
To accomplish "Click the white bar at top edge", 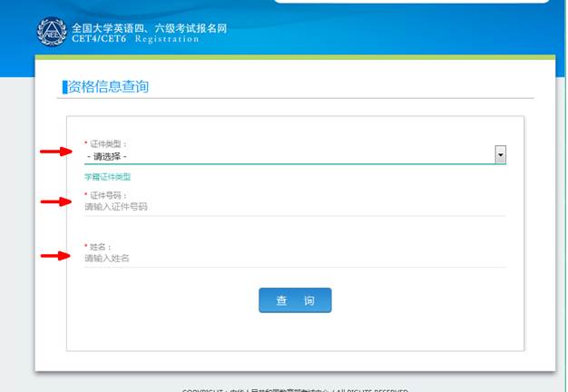I will [x=412, y=2].
